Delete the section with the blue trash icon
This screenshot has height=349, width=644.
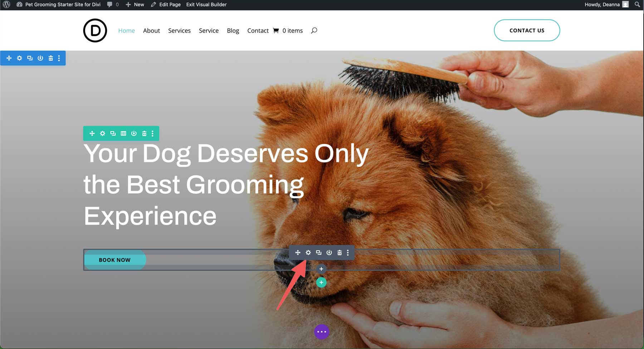coord(50,58)
